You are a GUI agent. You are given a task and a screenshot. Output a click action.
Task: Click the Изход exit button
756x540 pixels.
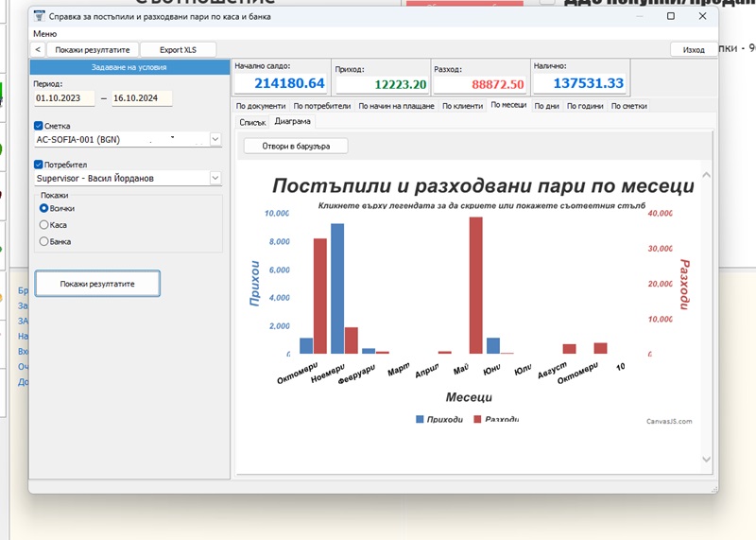coord(694,50)
